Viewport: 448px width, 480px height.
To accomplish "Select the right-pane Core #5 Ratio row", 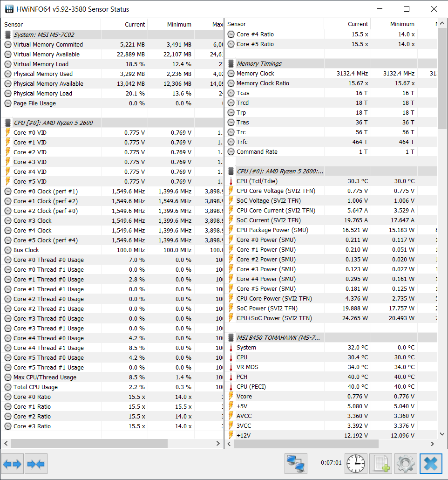I will click(332, 44).
